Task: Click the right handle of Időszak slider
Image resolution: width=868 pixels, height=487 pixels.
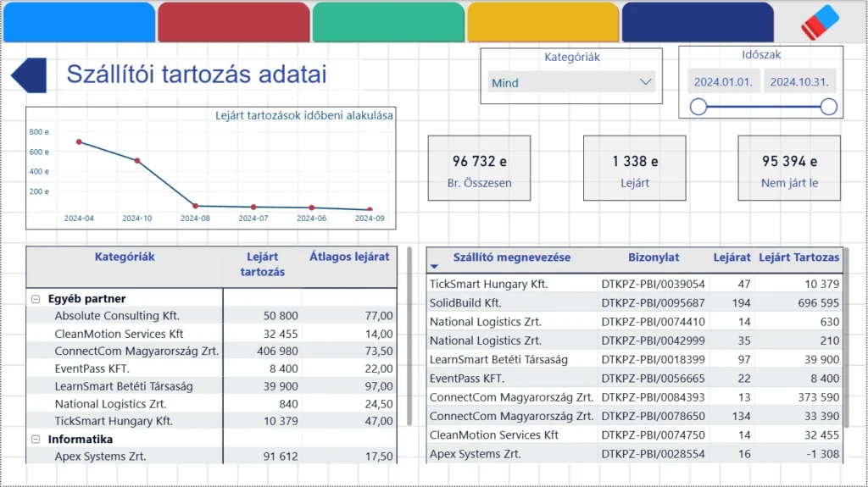Action: pyautogui.click(x=829, y=107)
